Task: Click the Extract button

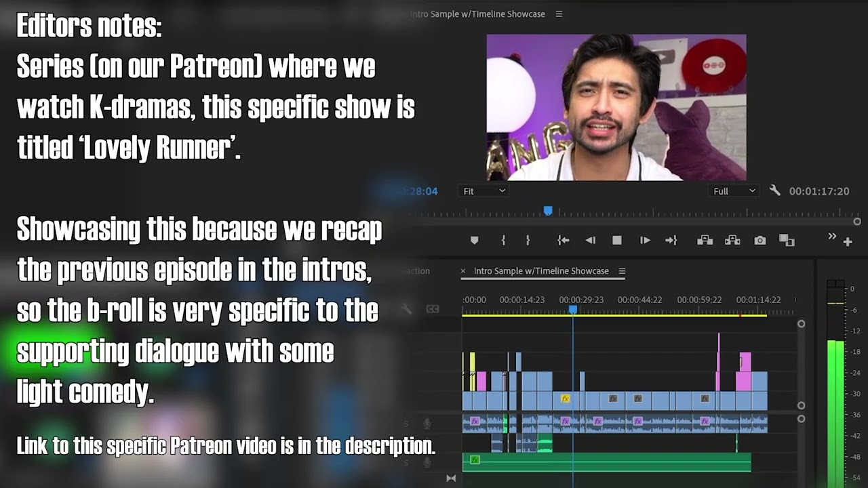Action: coord(732,241)
